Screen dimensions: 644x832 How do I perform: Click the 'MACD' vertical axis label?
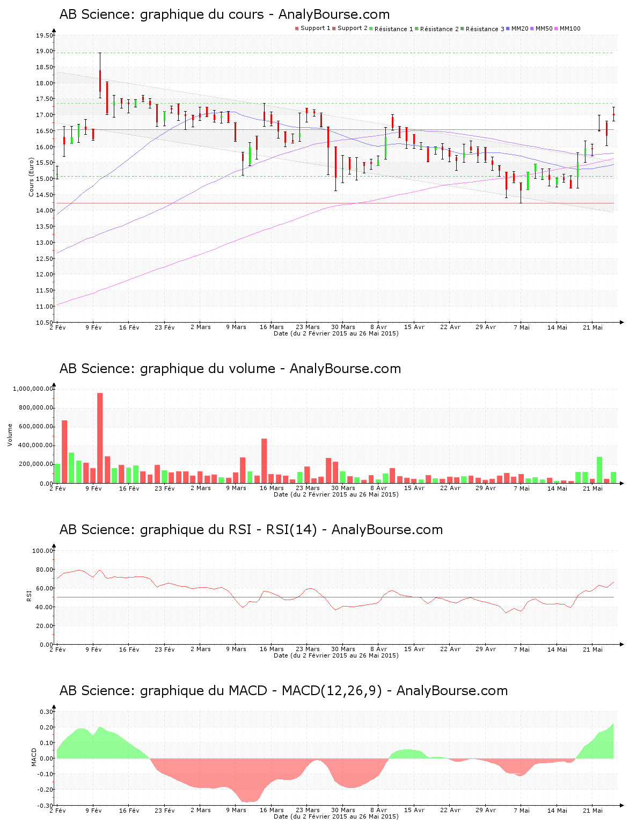point(34,757)
